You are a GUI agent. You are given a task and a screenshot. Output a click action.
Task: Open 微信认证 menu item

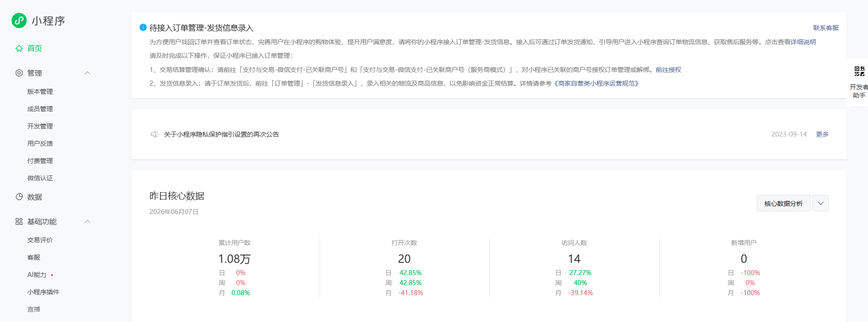pyautogui.click(x=40, y=178)
